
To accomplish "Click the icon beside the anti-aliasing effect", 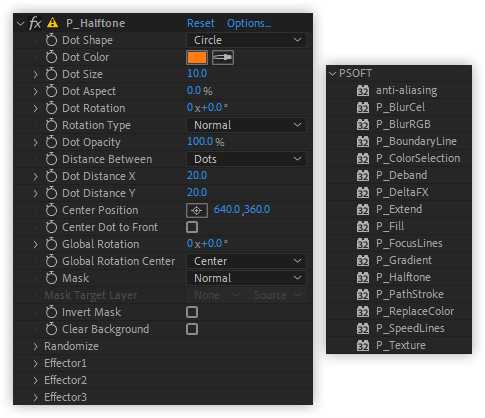I will (x=363, y=90).
